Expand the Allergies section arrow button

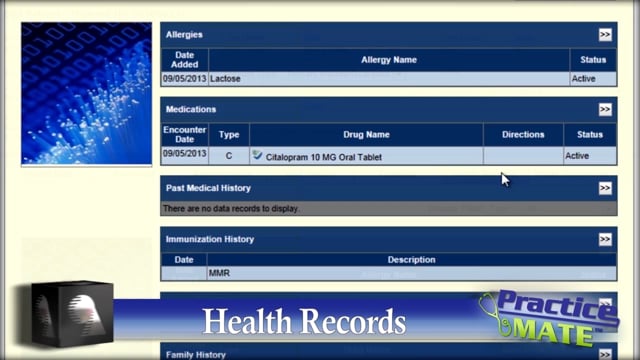[605, 35]
